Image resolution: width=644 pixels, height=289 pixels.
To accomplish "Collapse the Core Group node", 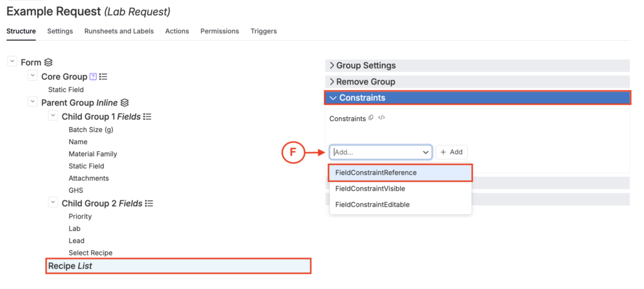I will coord(33,76).
